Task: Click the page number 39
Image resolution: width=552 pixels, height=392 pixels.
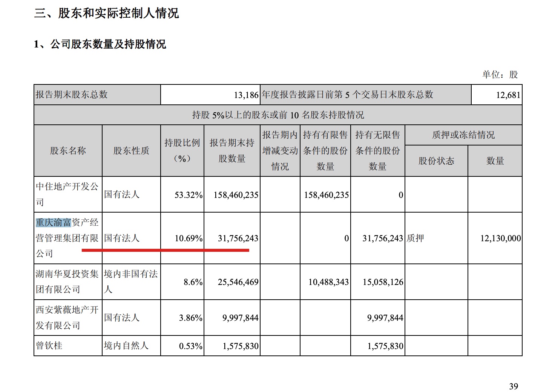Action: pos(514,386)
